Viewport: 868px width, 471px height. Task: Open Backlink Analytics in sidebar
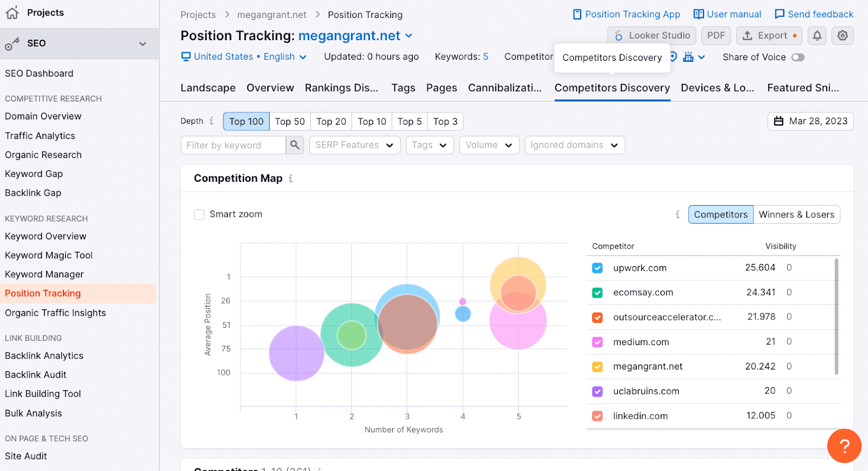(44, 356)
